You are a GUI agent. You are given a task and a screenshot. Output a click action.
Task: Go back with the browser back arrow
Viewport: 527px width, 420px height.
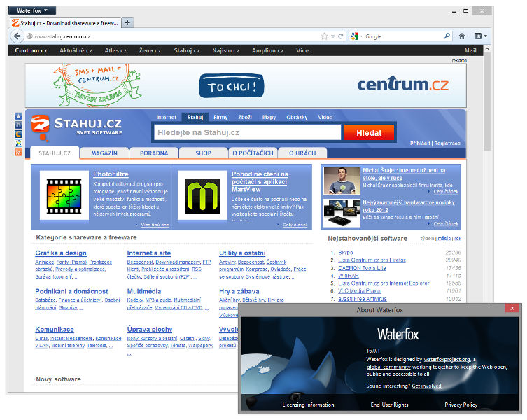point(17,36)
